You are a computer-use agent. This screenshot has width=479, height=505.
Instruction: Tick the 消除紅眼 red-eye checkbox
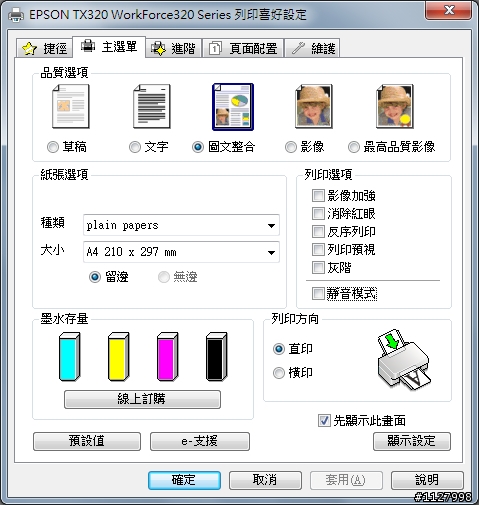(x=318, y=214)
